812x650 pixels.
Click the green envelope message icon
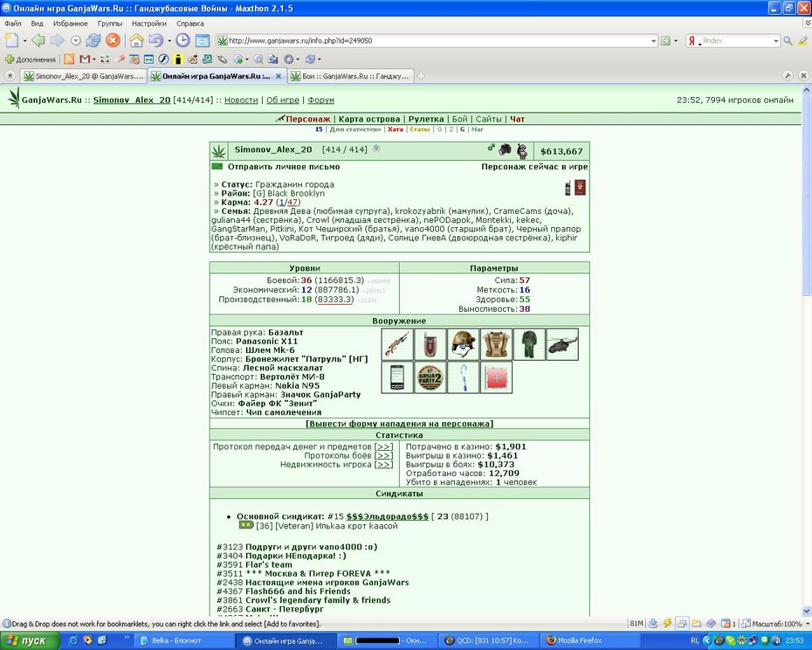[217, 166]
